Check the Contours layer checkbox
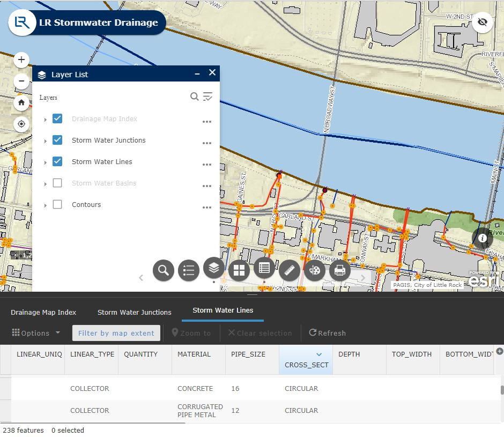 pyautogui.click(x=57, y=204)
